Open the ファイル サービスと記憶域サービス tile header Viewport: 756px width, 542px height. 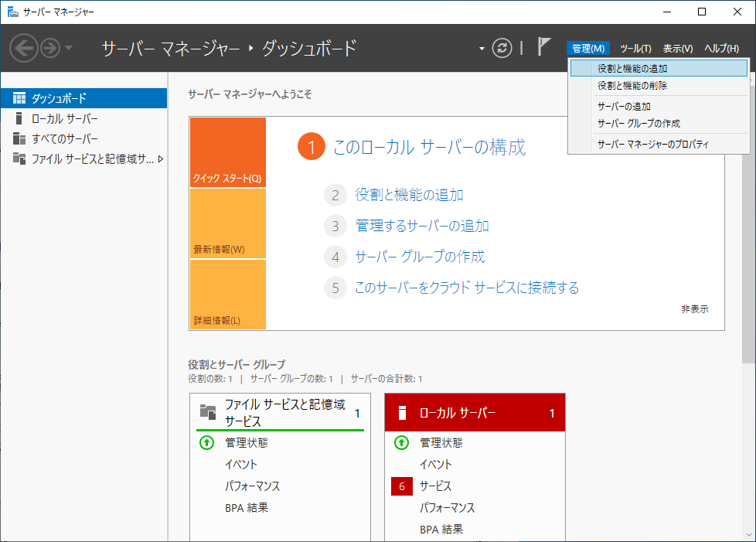click(280, 412)
